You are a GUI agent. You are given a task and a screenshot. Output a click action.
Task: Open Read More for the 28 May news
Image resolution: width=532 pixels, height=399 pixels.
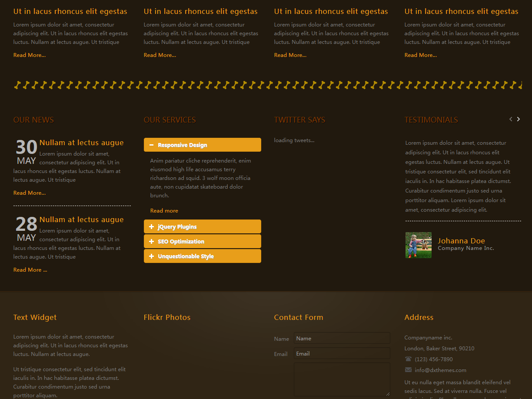[30, 270]
